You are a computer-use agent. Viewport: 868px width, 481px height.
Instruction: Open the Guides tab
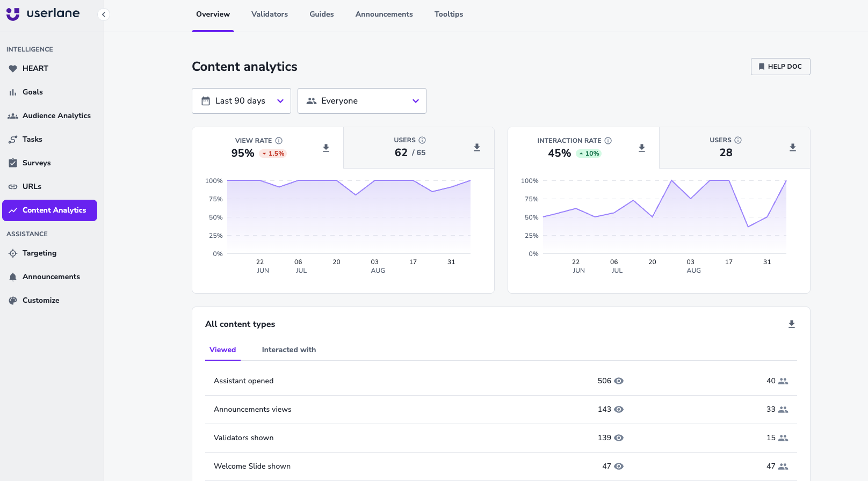click(x=322, y=14)
